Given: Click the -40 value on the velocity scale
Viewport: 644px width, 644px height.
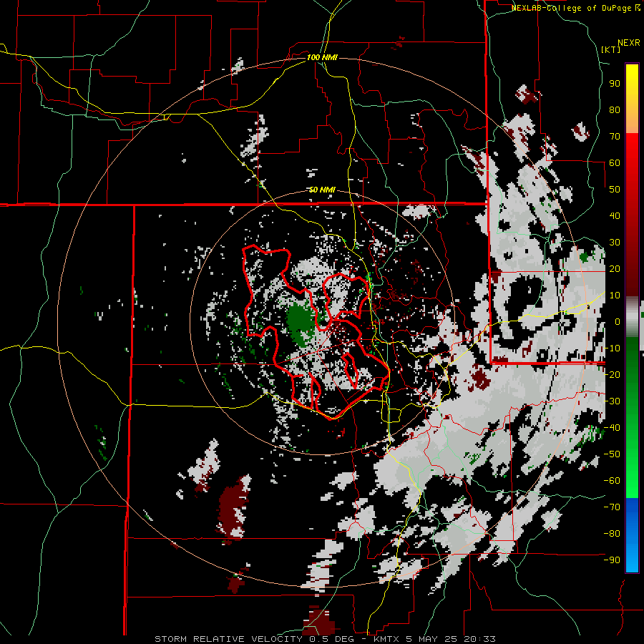Looking at the screenshot, I should click(612, 428).
